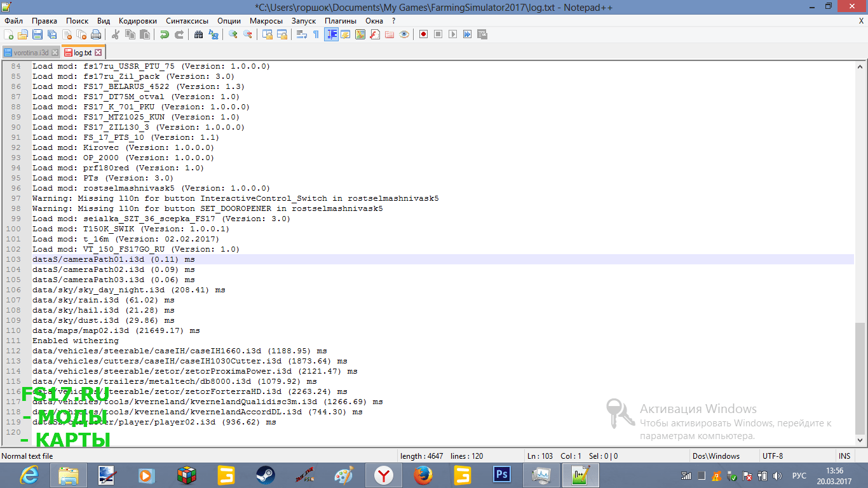Open Yandex Browser from the taskbar

[x=383, y=475]
